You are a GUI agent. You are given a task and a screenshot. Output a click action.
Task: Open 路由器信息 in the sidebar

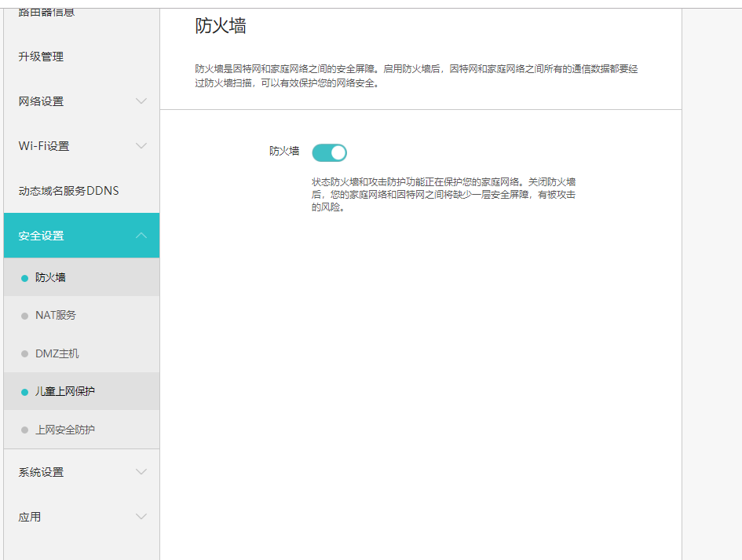(x=46, y=13)
